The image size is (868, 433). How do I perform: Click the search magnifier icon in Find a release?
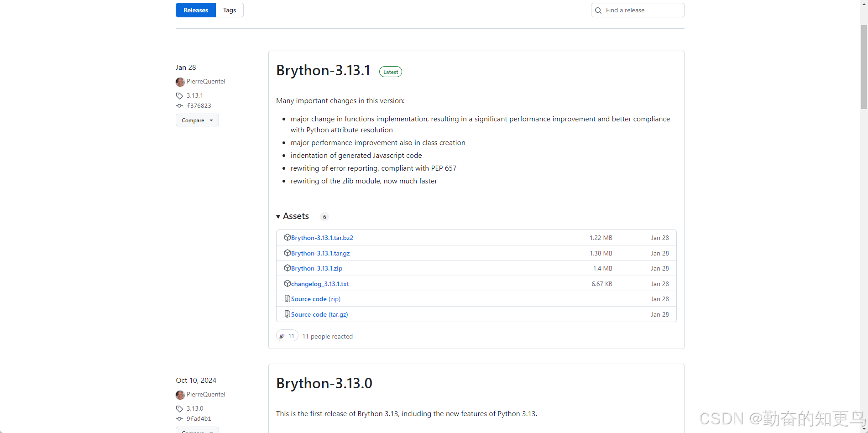(x=598, y=10)
